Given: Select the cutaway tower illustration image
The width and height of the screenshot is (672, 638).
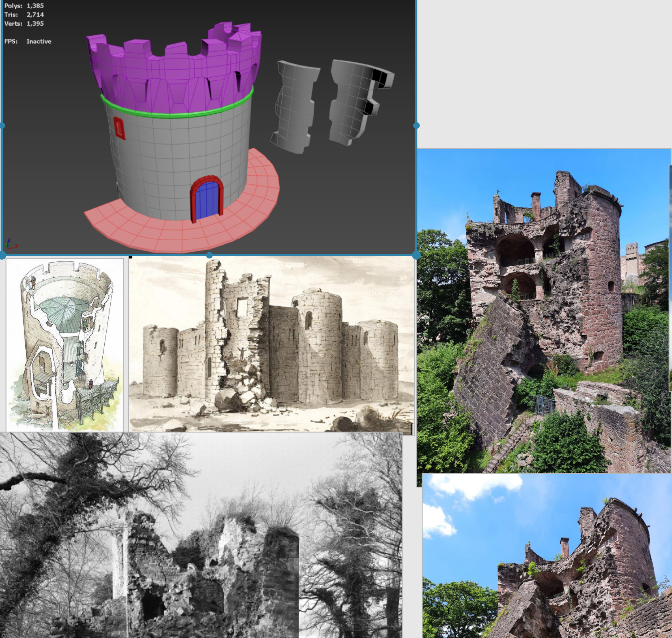Looking at the screenshot, I should (65, 344).
